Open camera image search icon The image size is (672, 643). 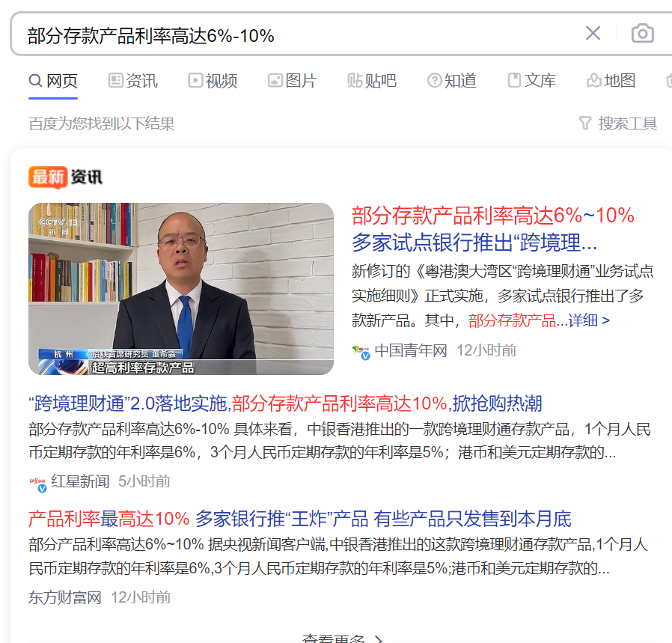[642, 34]
